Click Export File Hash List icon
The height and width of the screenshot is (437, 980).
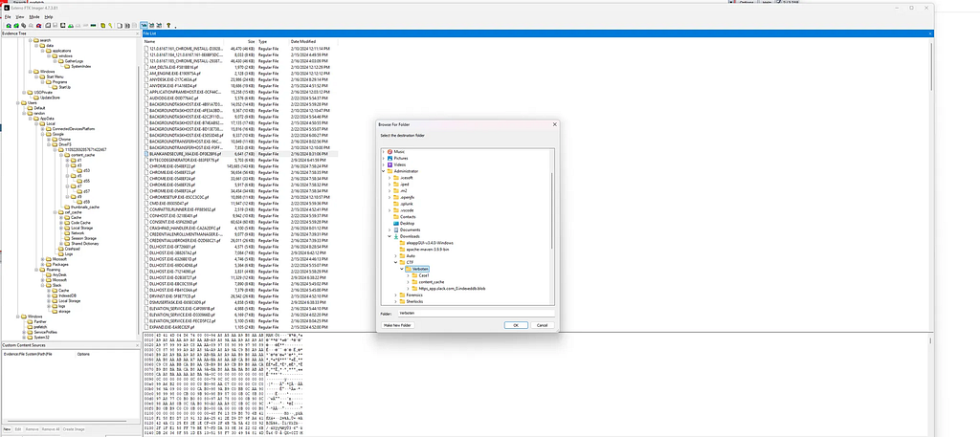[127, 26]
